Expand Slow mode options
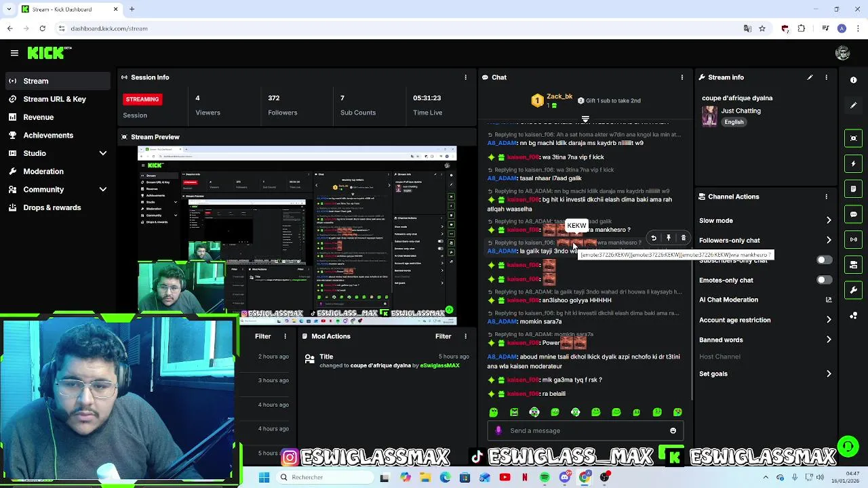 829,220
